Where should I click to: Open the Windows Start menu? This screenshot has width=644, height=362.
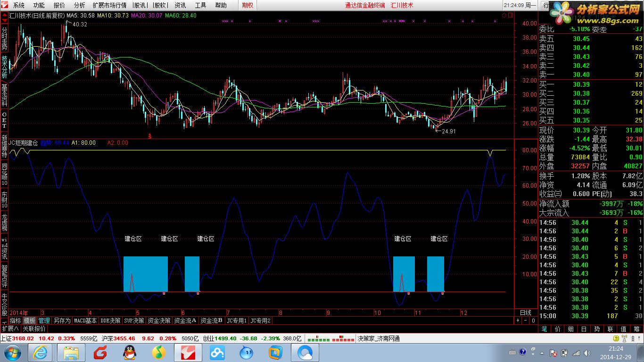pyautogui.click(x=12, y=352)
